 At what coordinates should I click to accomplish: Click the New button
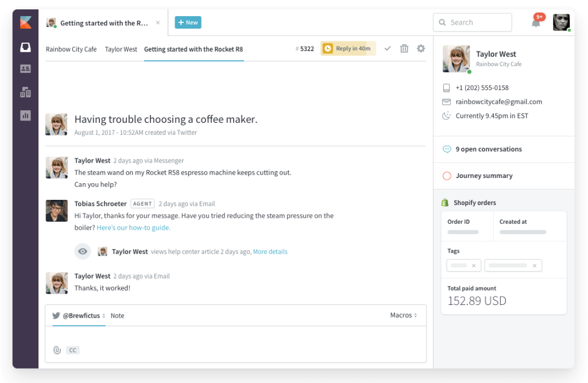click(x=188, y=22)
